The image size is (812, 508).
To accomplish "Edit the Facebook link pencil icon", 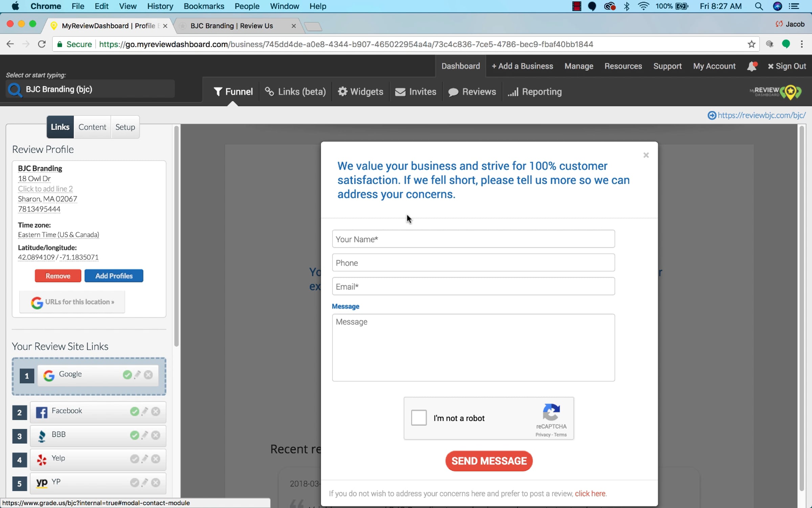I will tap(145, 411).
